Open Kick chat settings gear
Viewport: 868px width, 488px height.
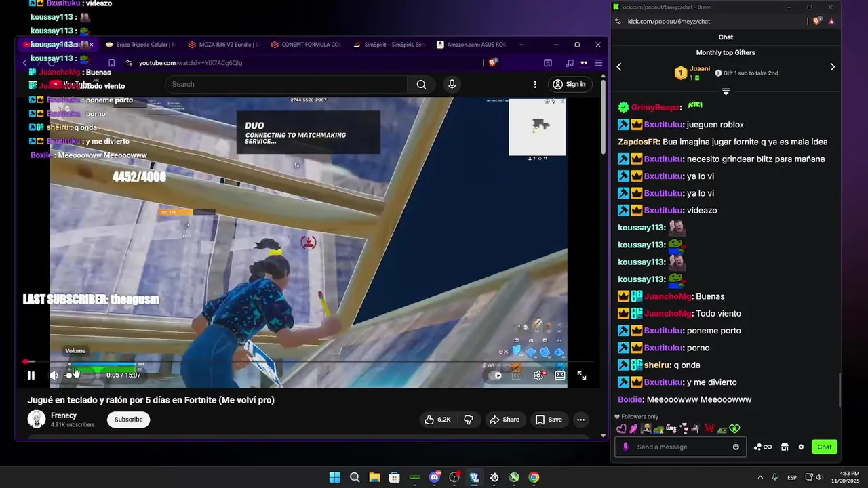(x=801, y=447)
